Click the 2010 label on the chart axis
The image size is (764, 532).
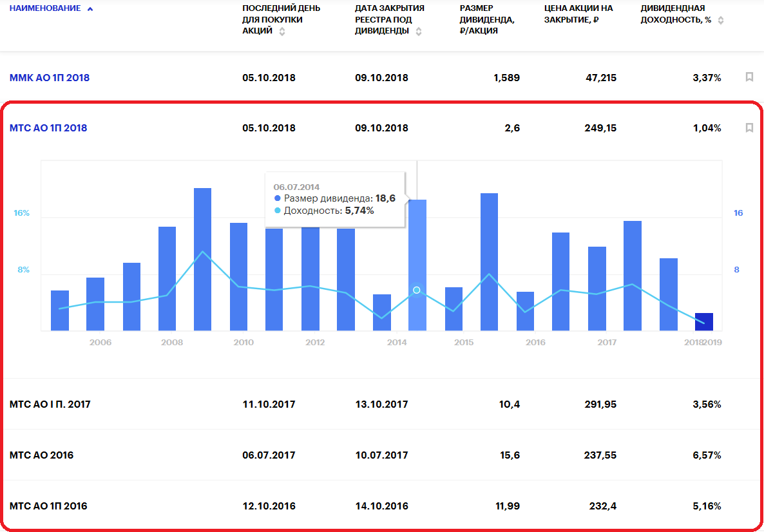pyautogui.click(x=244, y=343)
